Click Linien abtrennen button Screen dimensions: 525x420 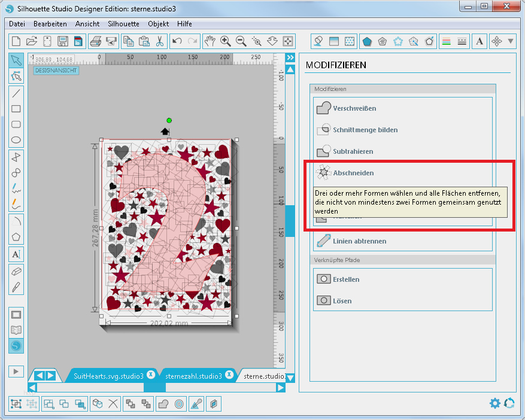click(359, 241)
